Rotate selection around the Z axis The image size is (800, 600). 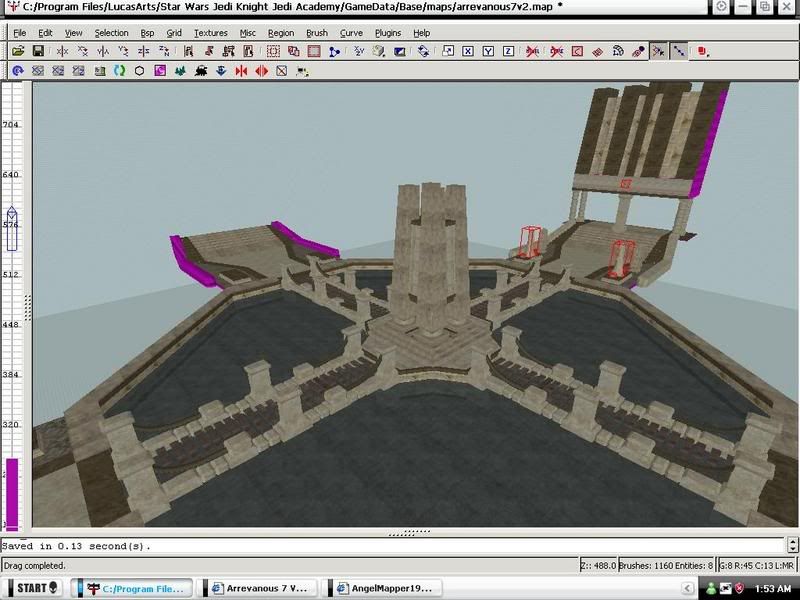click(164, 51)
